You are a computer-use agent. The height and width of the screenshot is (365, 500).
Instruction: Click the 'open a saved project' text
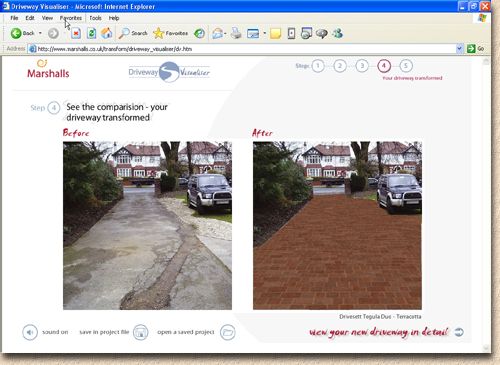click(186, 332)
